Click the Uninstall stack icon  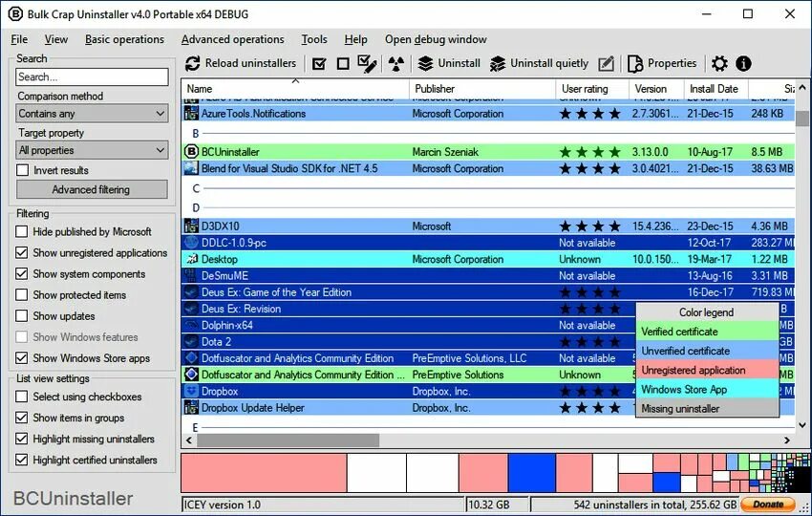click(425, 64)
